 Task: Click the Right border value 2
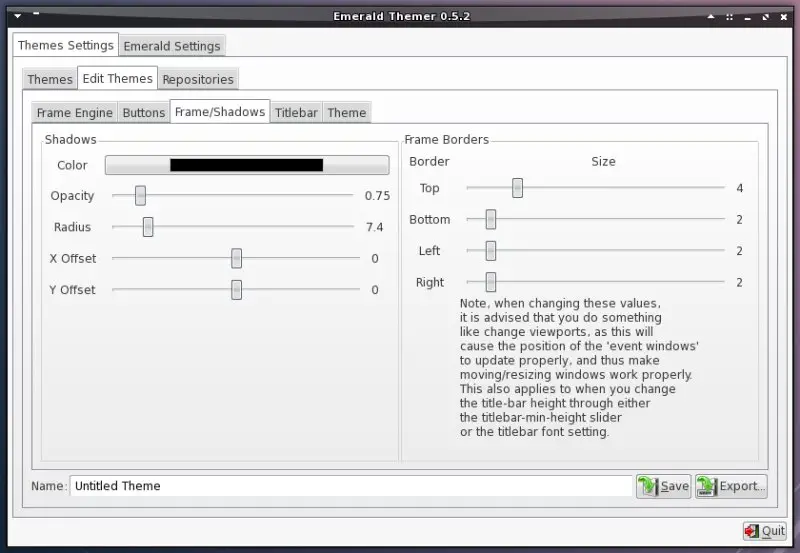[x=739, y=283]
